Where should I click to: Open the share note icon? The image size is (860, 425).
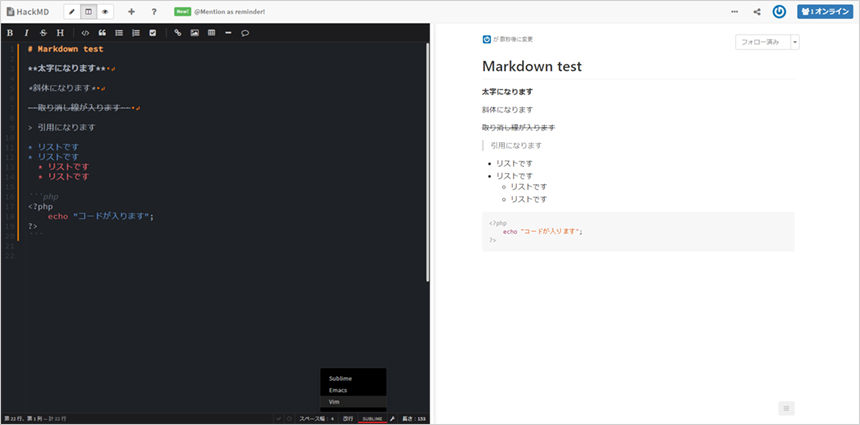coord(757,12)
